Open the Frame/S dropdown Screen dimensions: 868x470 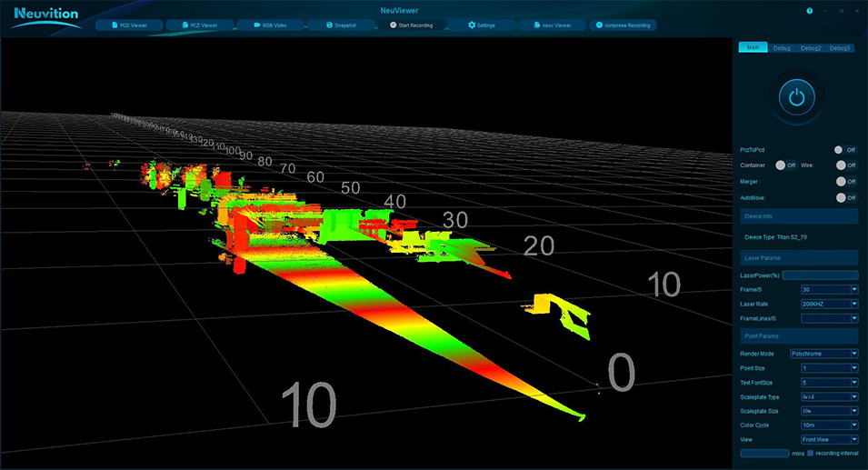coord(829,289)
